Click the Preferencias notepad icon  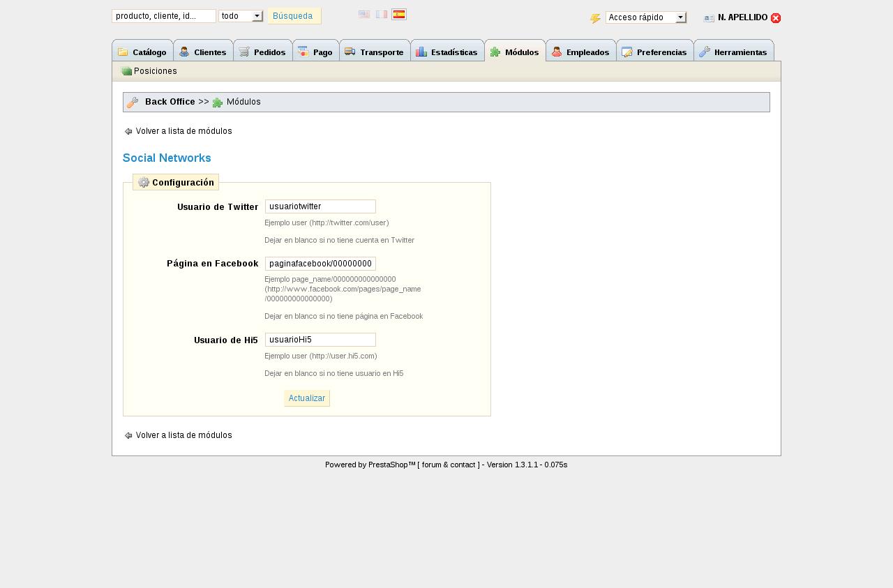point(627,52)
